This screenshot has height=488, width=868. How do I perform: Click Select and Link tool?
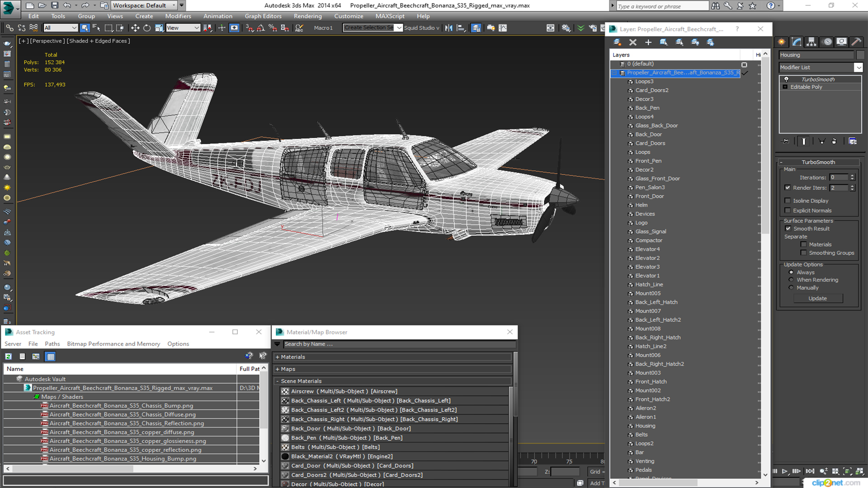9,28
